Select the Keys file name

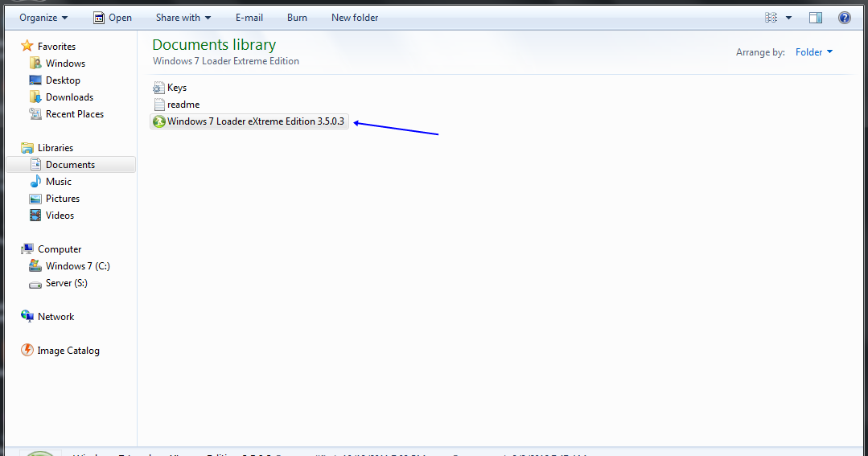coord(177,88)
